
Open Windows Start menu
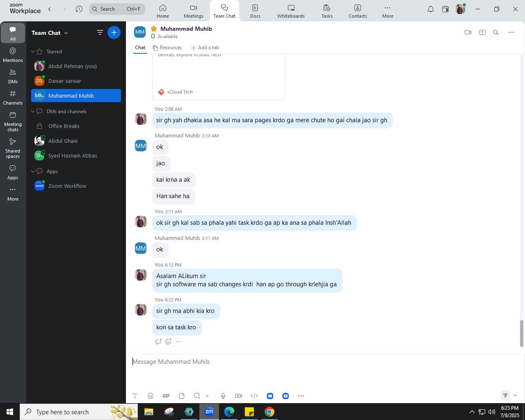click(10, 412)
